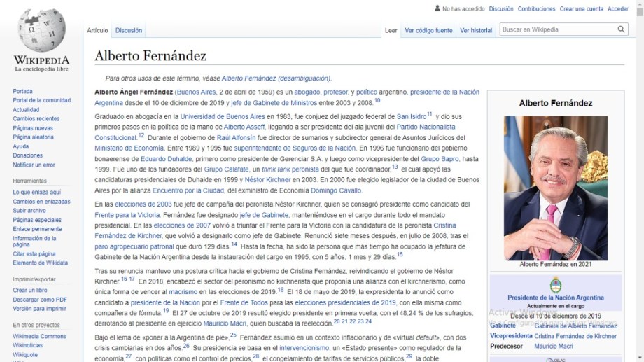Viewport: 644px width, 362px height.
Task: Open the Ayuda link
Action: tap(20, 146)
